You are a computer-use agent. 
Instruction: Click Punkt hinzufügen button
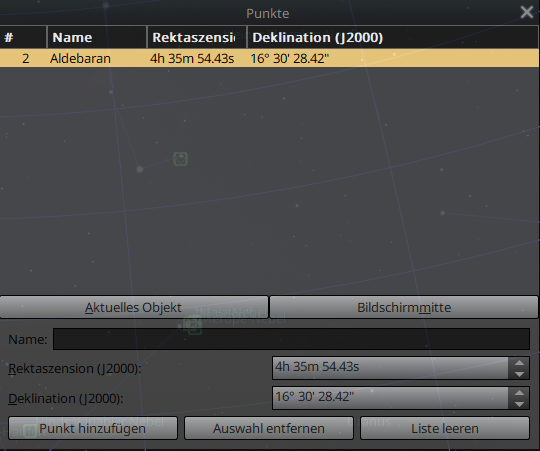(93, 428)
